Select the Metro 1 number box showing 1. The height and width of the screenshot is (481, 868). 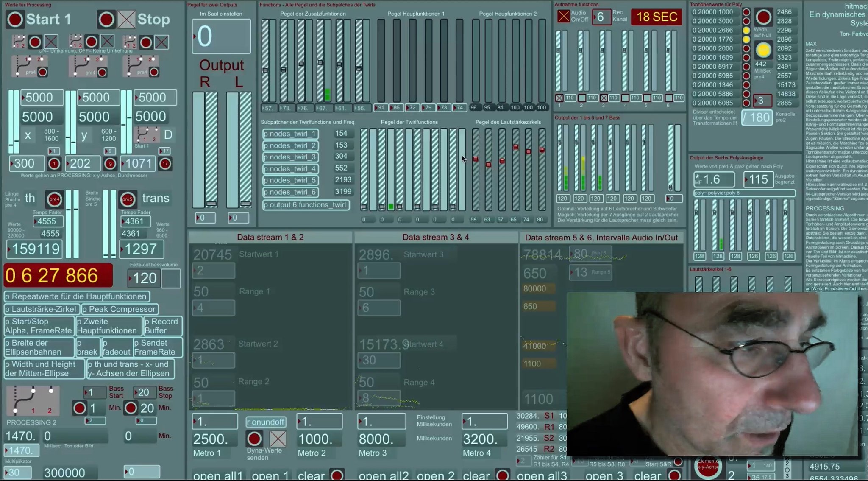click(215, 422)
